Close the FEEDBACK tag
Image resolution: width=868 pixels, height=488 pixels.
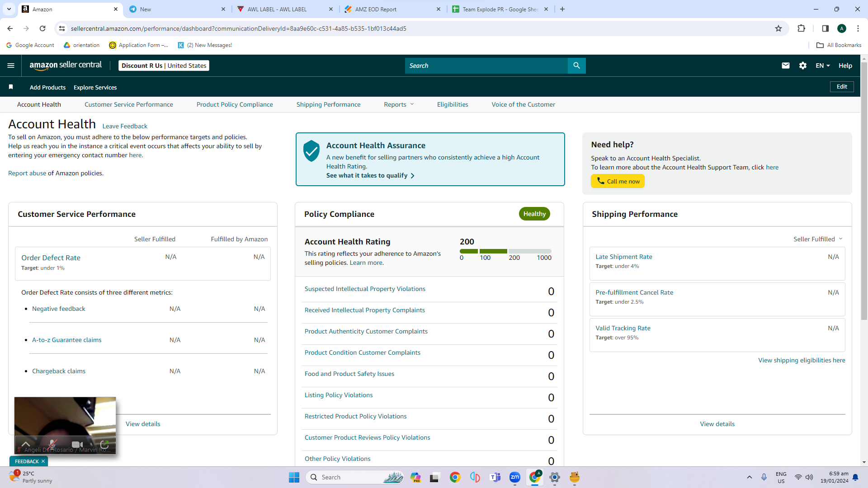[43, 461]
